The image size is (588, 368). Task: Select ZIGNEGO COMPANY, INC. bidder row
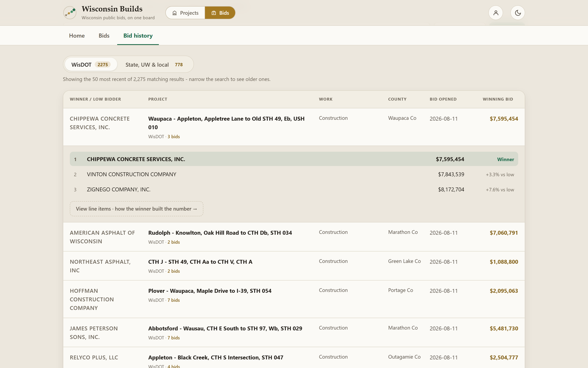click(x=294, y=189)
